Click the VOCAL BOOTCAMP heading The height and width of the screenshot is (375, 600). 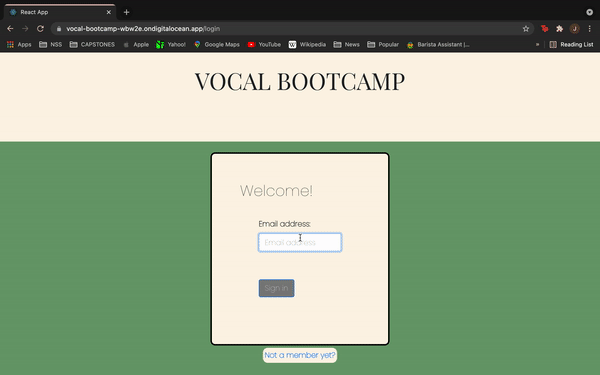coord(300,82)
